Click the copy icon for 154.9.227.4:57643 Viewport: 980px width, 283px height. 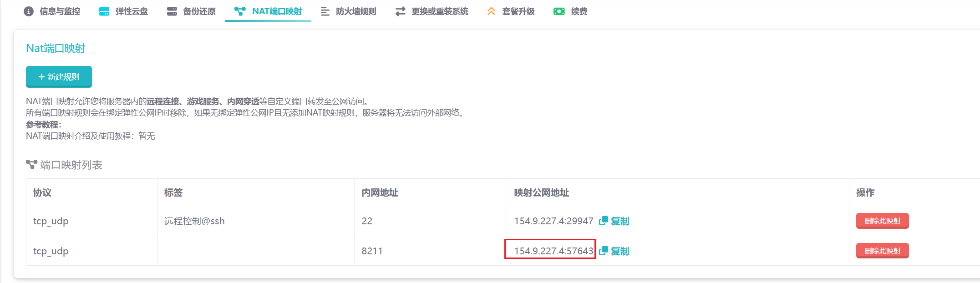click(x=604, y=251)
